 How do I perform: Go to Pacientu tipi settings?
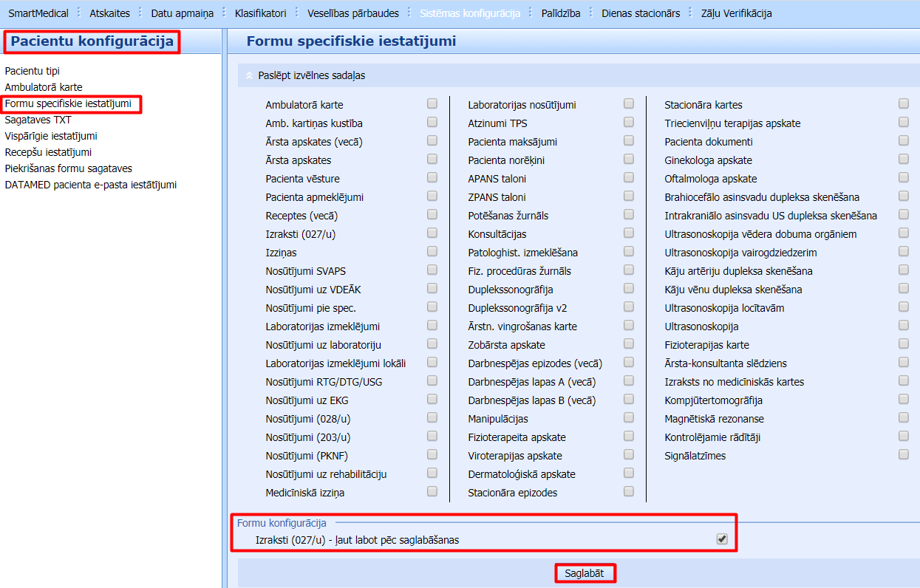click(32, 71)
